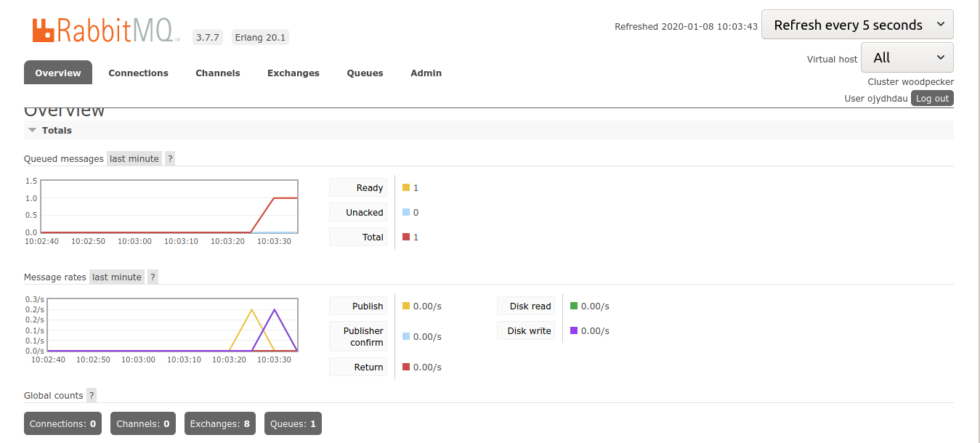Click the Erlang 20.1 badge

point(260,37)
